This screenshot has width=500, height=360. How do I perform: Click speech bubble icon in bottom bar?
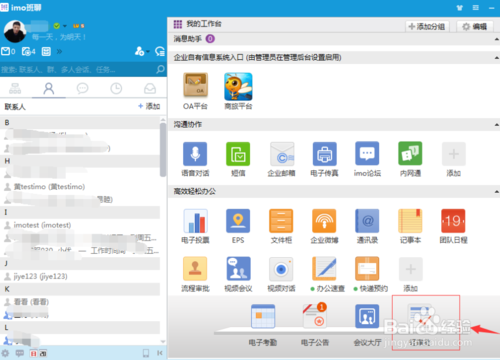point(20,353)
